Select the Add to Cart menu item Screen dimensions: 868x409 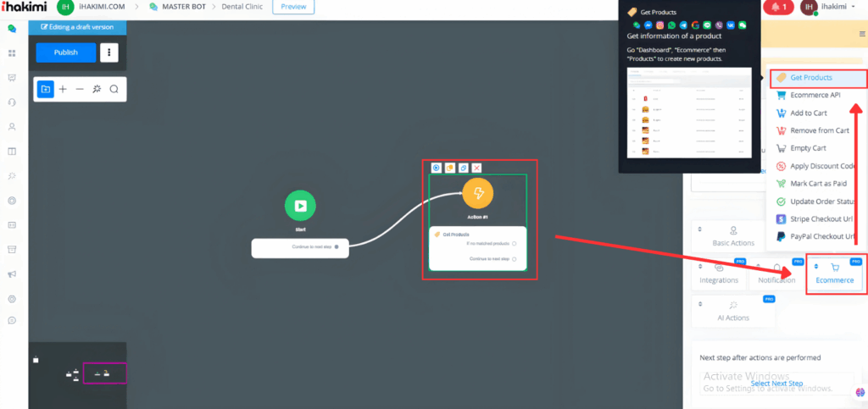click(x=808, y=113)
